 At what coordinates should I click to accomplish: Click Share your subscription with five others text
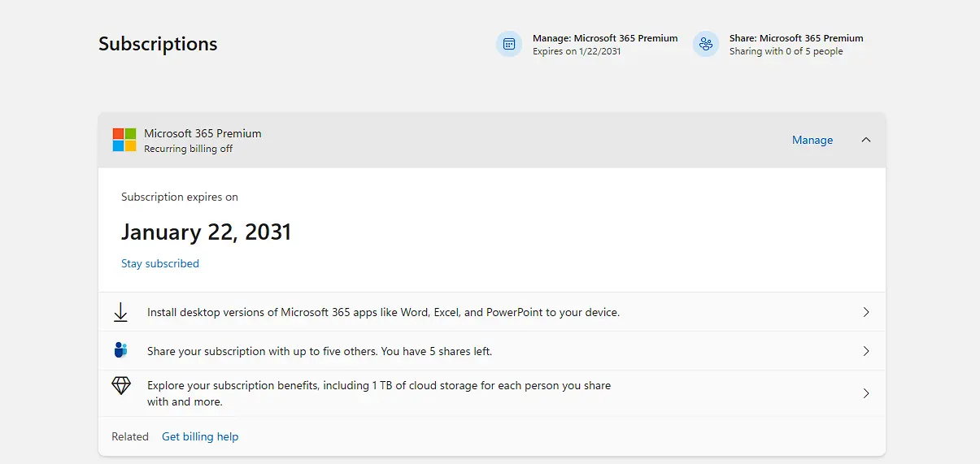320,351
